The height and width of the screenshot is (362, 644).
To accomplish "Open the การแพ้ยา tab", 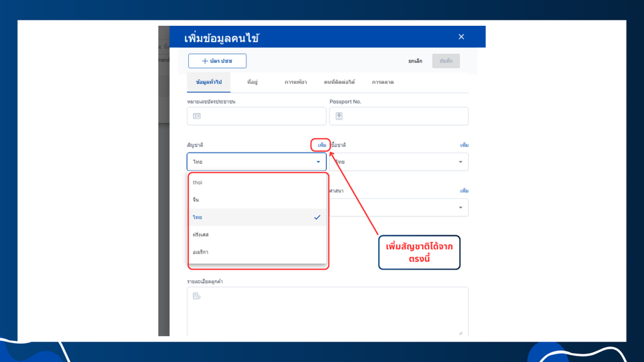I will 295,82.
